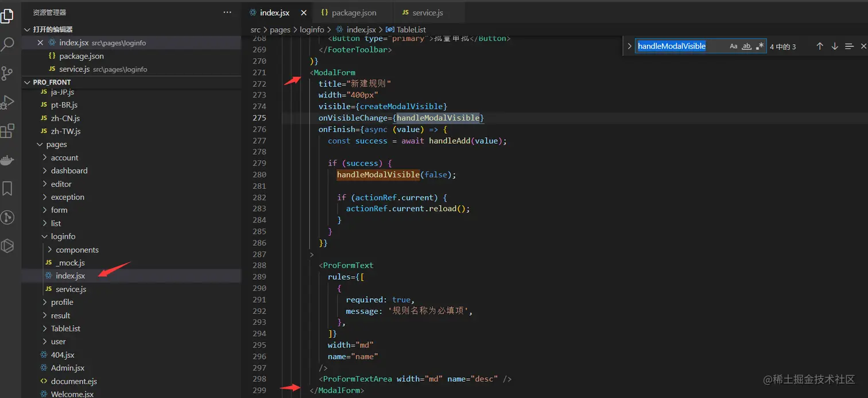Toggle regular expression search in find widget
This screenshot has height=398, width=868.
(759, 47)
